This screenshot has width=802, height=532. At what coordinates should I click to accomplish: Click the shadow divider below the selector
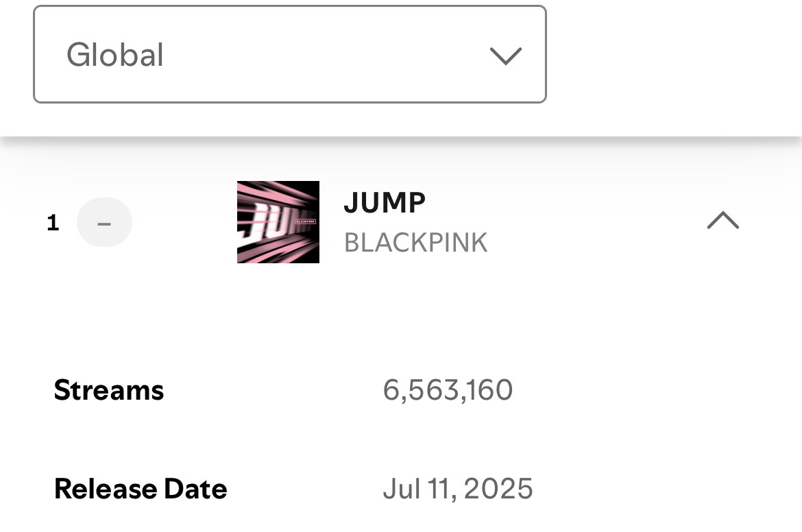(401, 141)
